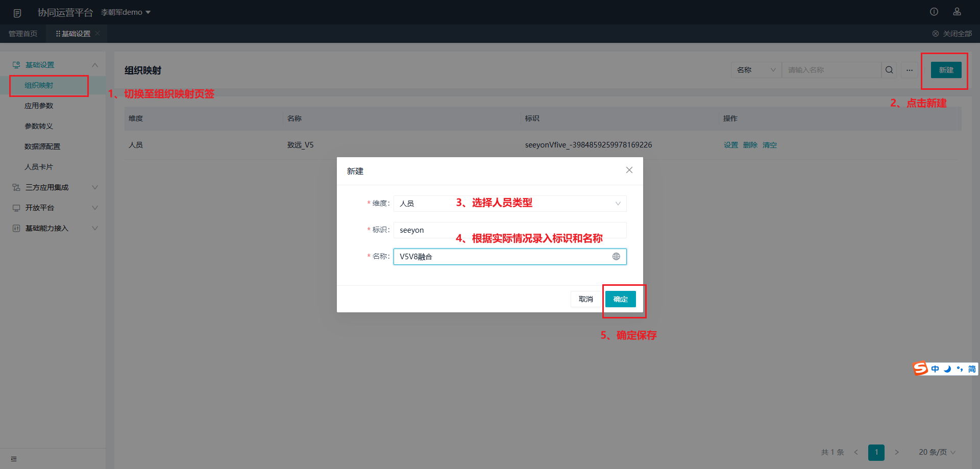Screen dimensions: 980x469
Task: Open the 维度 dropdown in the dialog
Action: click(510, 204)
